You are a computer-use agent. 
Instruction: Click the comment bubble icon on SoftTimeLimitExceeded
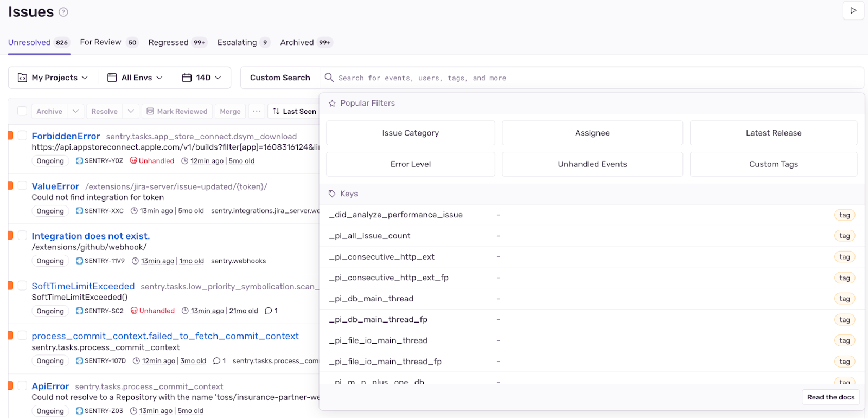pos(269,311)
